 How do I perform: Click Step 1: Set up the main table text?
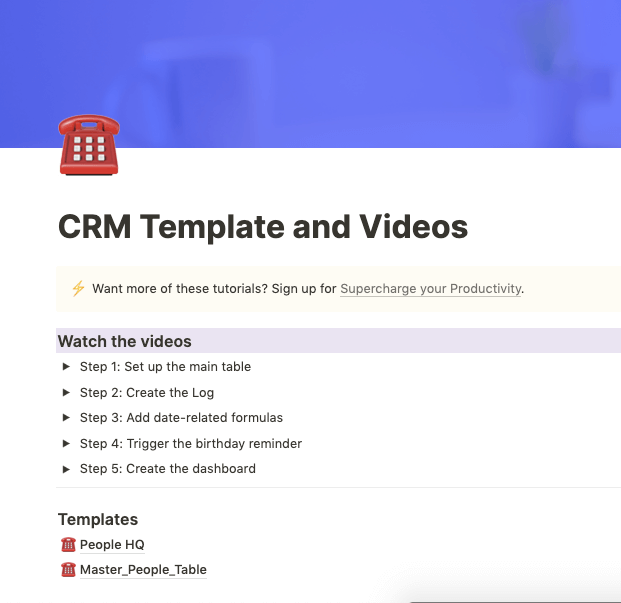pyautogui.click(x=165, y=367)
